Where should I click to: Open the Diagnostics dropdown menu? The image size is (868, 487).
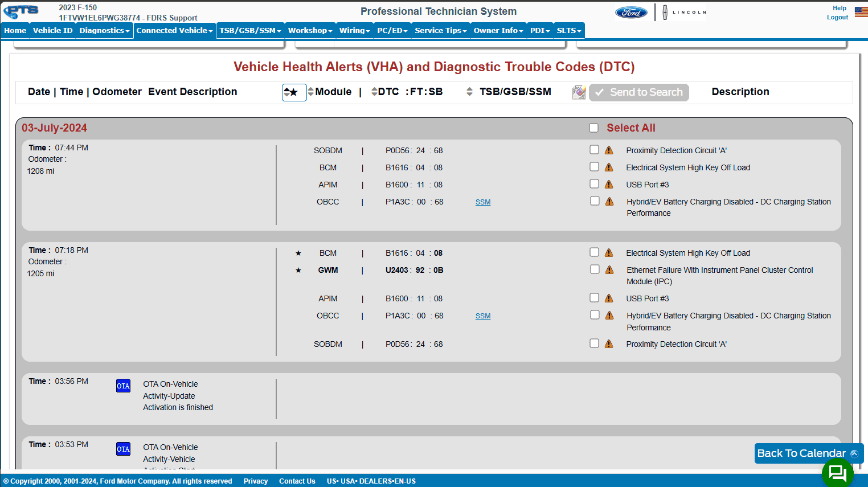point(104,31)
